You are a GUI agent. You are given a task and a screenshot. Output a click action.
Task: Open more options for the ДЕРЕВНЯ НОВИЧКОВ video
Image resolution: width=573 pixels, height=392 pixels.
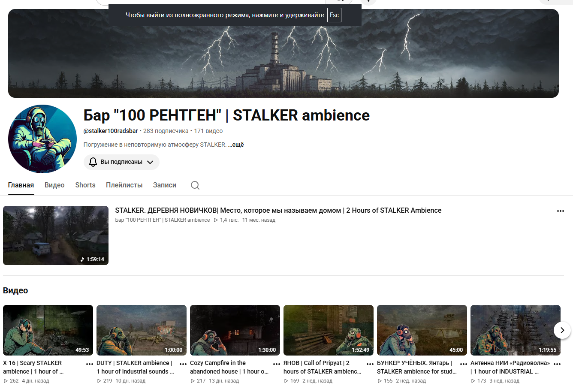coord(560,211)
